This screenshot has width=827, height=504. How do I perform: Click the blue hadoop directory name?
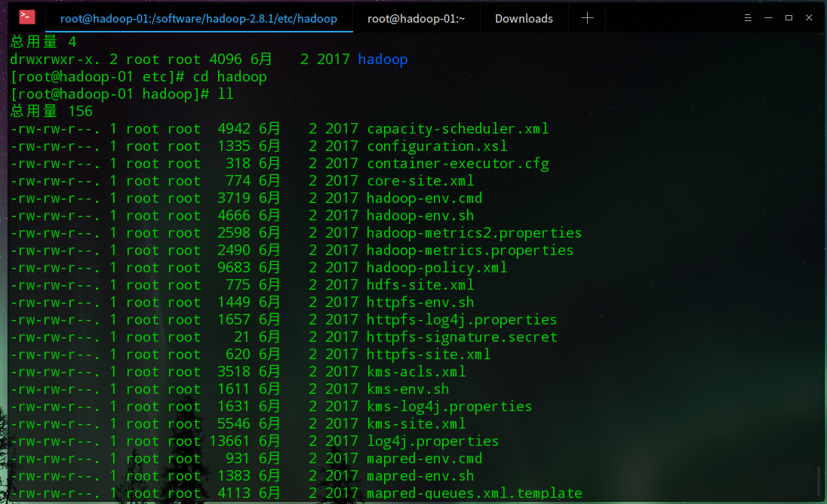pos(383,59)
